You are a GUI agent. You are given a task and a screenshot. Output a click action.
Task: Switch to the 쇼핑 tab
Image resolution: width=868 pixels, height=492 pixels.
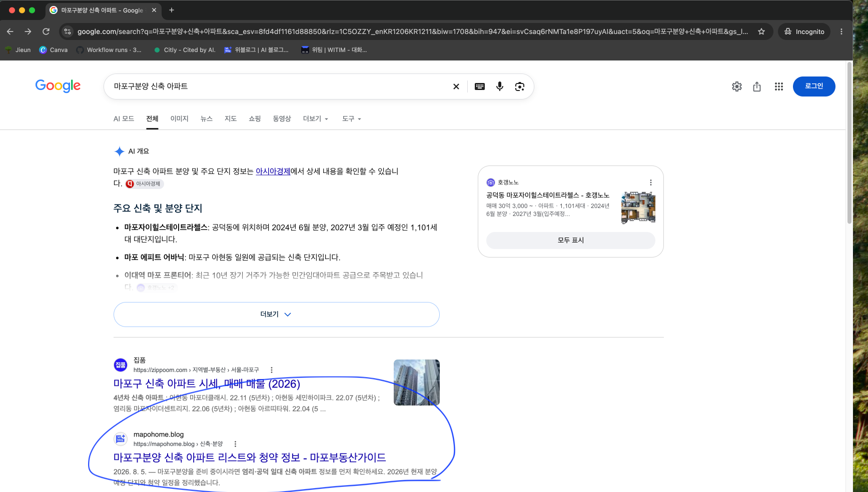(255, 118)
